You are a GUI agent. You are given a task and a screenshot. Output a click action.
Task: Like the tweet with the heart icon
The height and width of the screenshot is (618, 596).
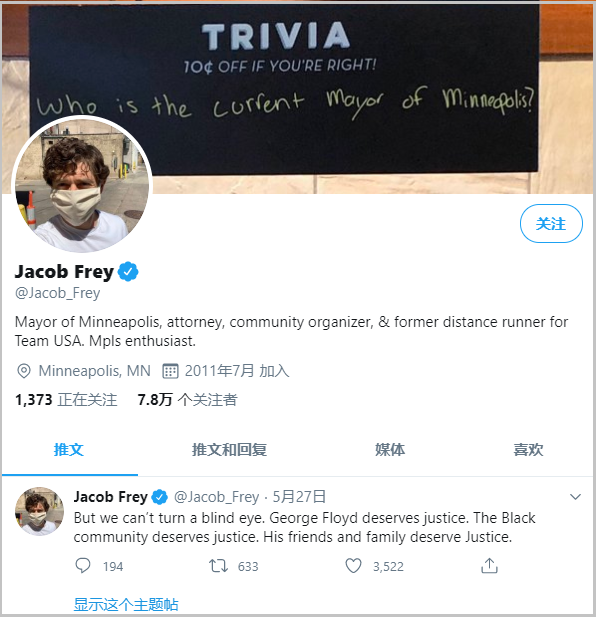pos(353,566)
